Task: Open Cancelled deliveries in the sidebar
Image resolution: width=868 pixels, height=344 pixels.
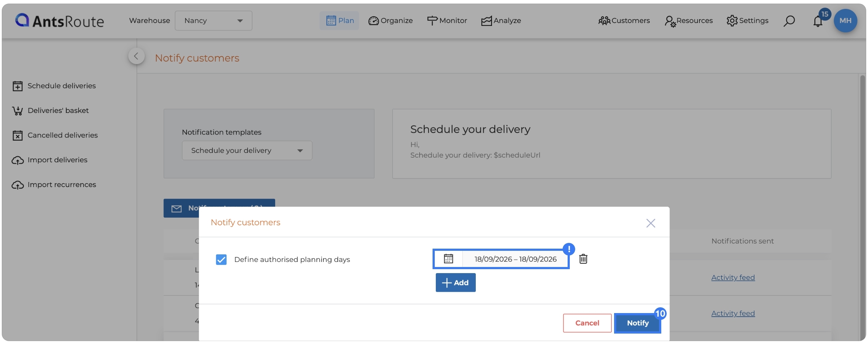Action: tap(55, 135)
